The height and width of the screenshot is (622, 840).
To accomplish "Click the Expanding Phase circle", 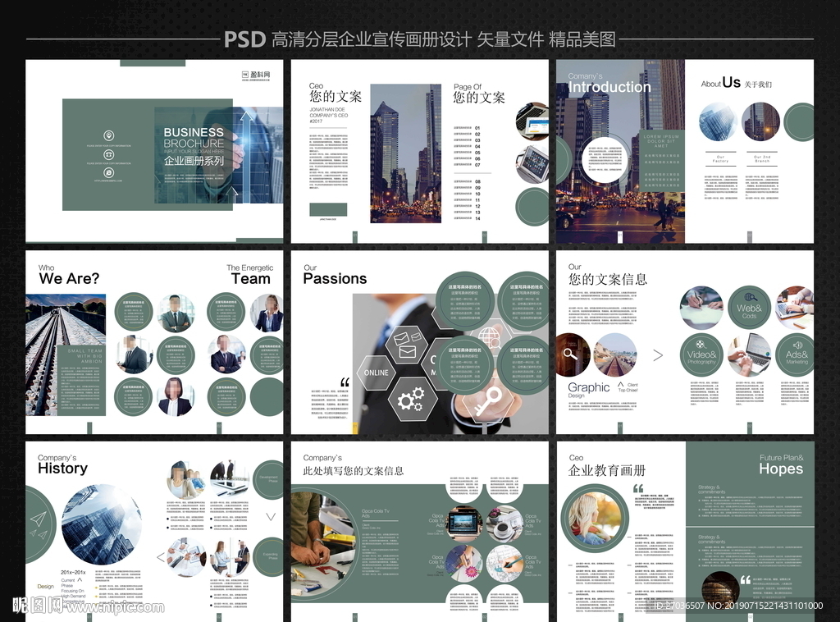I will (269, 556).
